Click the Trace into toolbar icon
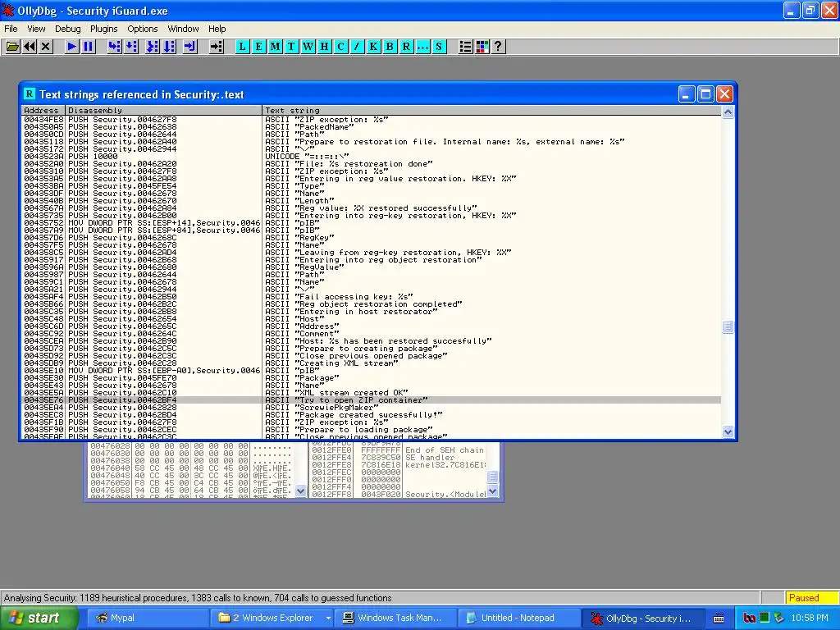Viewport: 840px width, 630px height. pyautogui.click(x=153, y=47)
